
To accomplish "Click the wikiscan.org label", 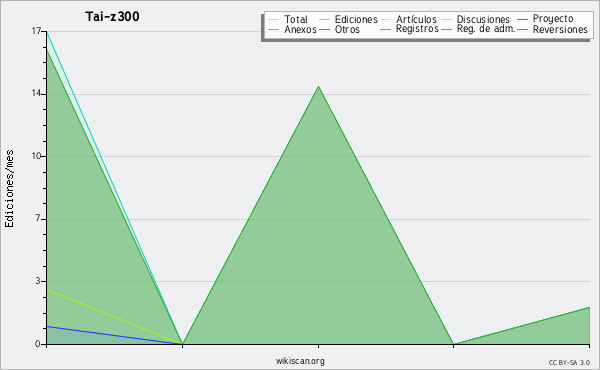I will point(300,361).
